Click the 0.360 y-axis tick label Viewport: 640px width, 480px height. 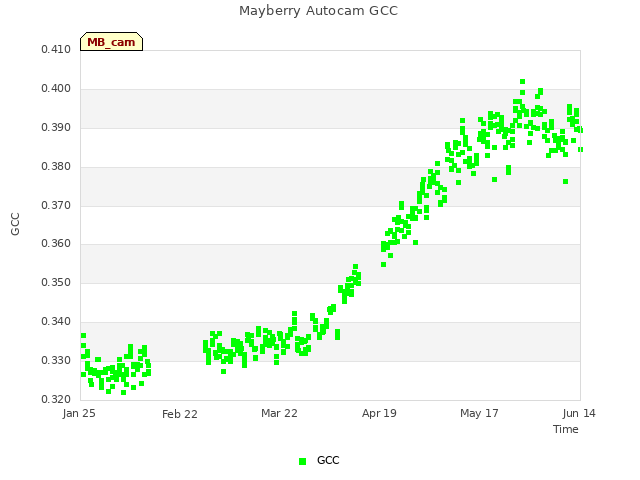click(x=56, y=244)
